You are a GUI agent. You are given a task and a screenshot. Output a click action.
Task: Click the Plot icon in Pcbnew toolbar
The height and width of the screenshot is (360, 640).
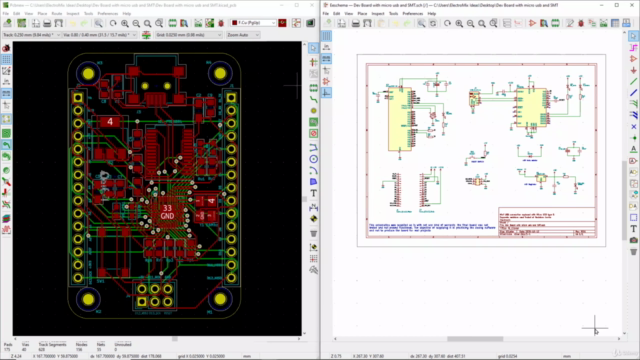(59, 23)
